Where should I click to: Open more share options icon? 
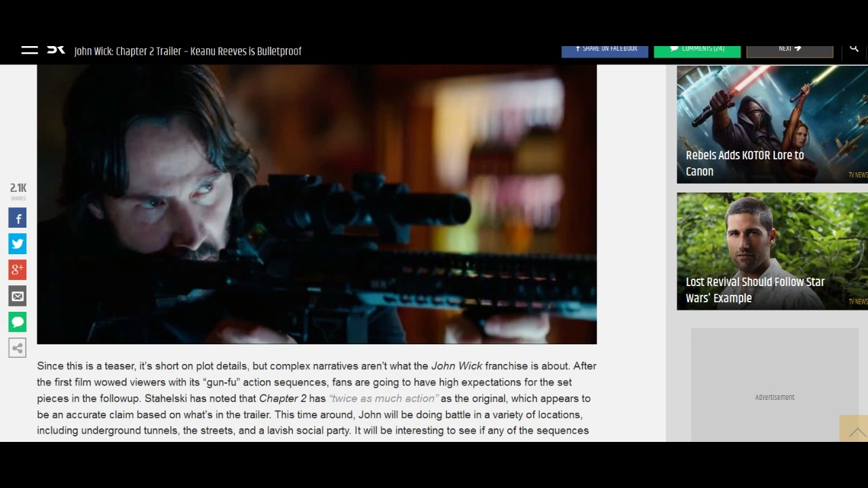coord(18,348)
